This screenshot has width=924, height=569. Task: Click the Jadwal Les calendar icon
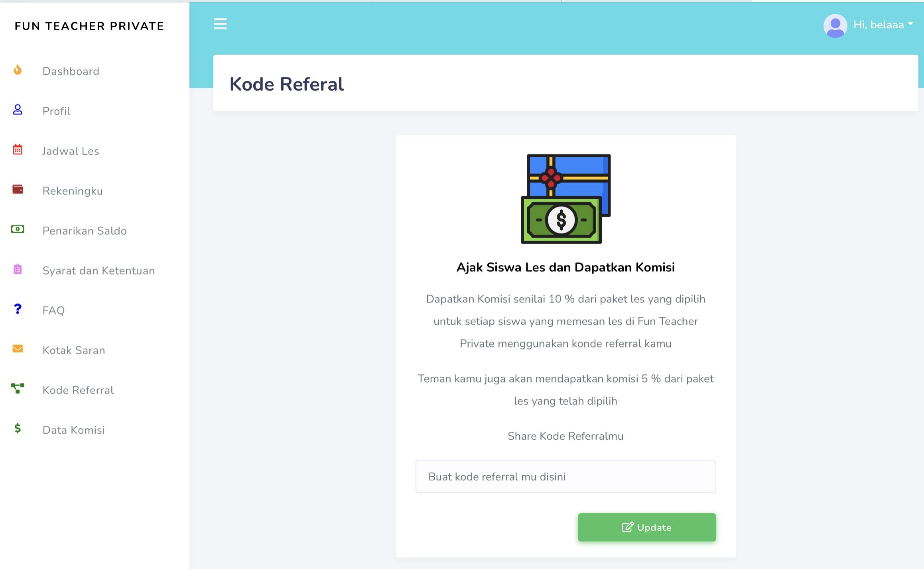pyautogui.click(x=18, y=150)
